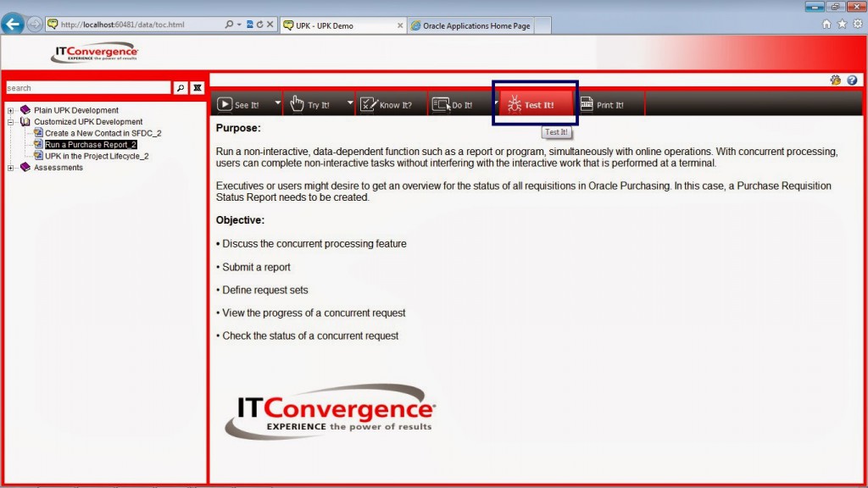This screenshot has height=488, width=868.
Task: Click the bullet "Submit a report"
Action: click(253, 267)
